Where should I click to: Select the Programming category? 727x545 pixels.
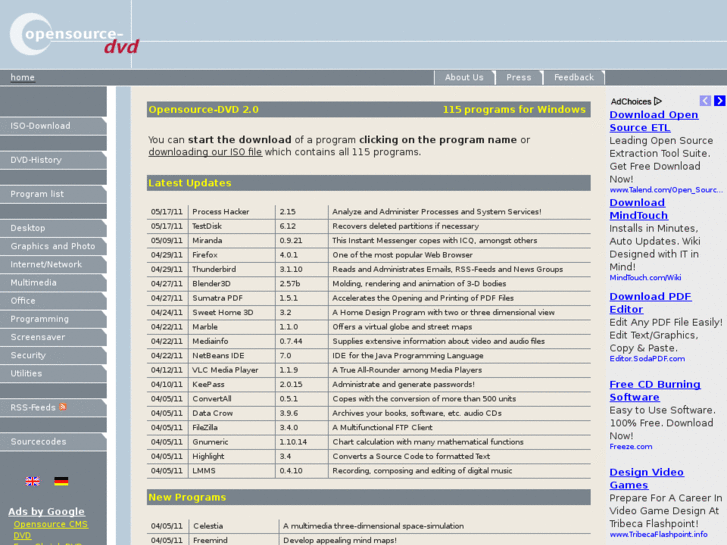pyautogui.click(x=53, y=319)
